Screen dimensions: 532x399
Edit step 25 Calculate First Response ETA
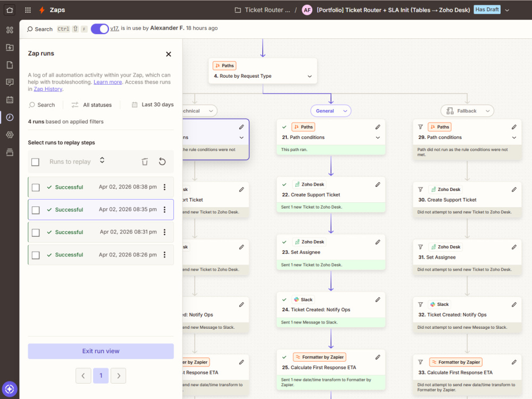click(378, 358)
